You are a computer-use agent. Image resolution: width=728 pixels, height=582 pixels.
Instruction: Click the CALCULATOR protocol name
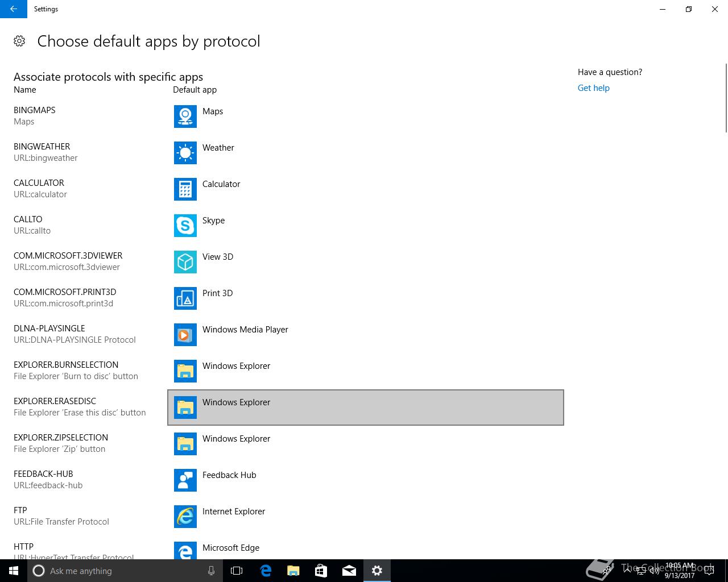click(x=39, y=183)
